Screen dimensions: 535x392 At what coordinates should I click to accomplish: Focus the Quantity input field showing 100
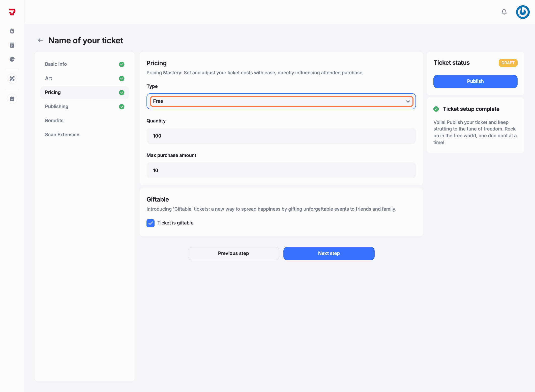(x=281, y=136)
